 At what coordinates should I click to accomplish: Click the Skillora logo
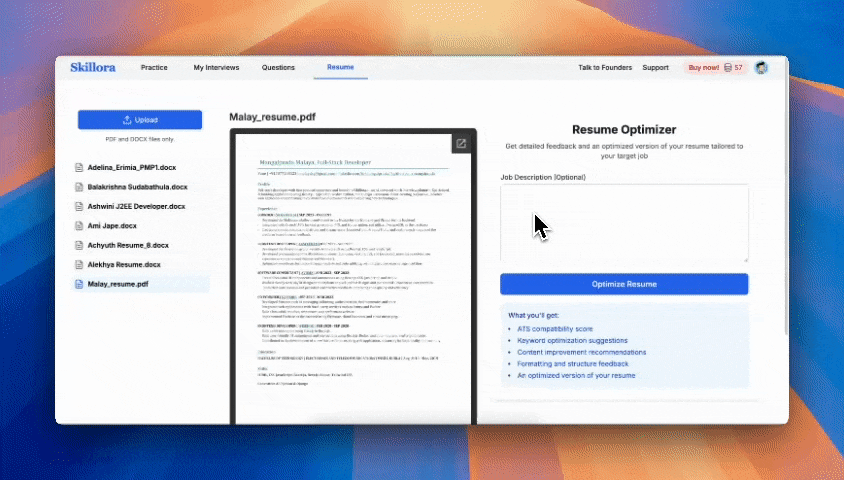tap(93, 67)
